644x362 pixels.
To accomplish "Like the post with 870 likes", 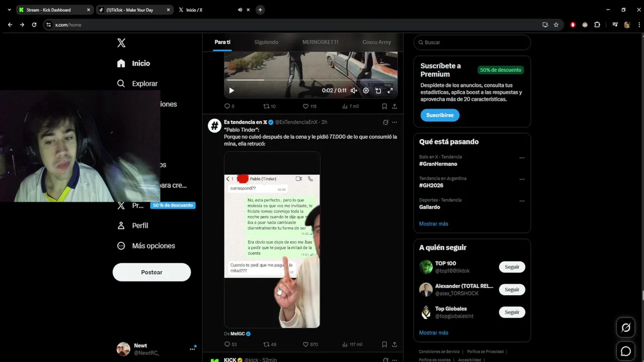I will click(310, 344).
